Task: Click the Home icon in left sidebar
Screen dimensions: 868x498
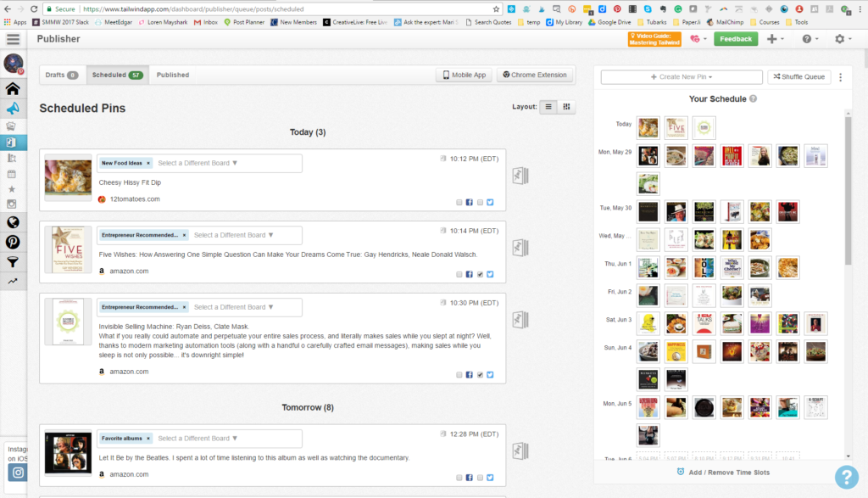Action: [x=13, y=89]
